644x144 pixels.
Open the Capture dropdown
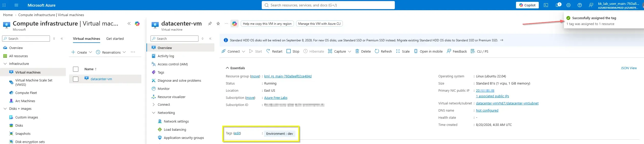pos(340,51)
